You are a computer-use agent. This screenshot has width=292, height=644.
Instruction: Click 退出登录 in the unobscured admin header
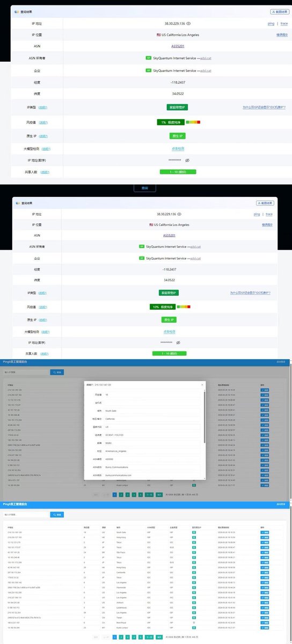tap(281, 504)
